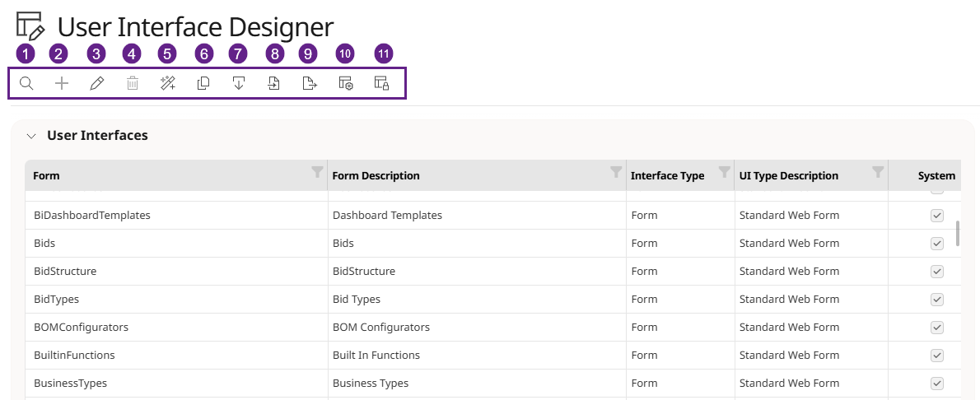Click the BOM Configurators description cell
The height and width of the screenshot is (400, 980).
click(x=477, y=327)
